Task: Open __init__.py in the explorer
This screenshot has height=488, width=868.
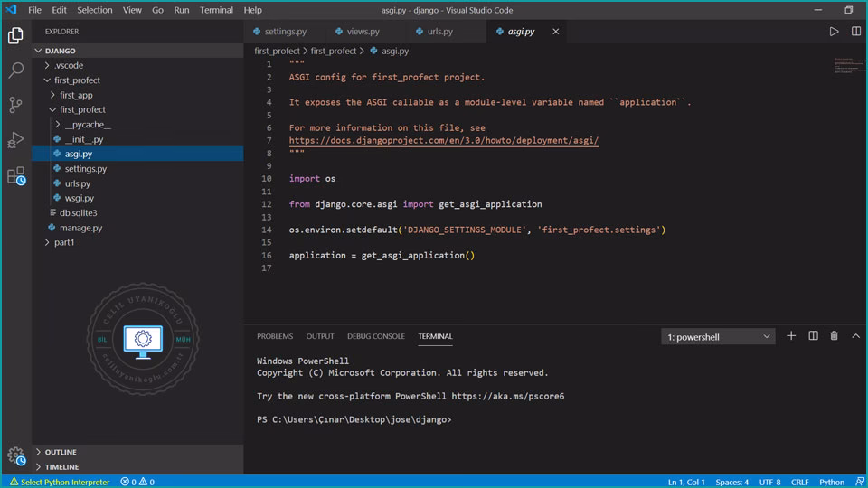Action: coord(137,139)
